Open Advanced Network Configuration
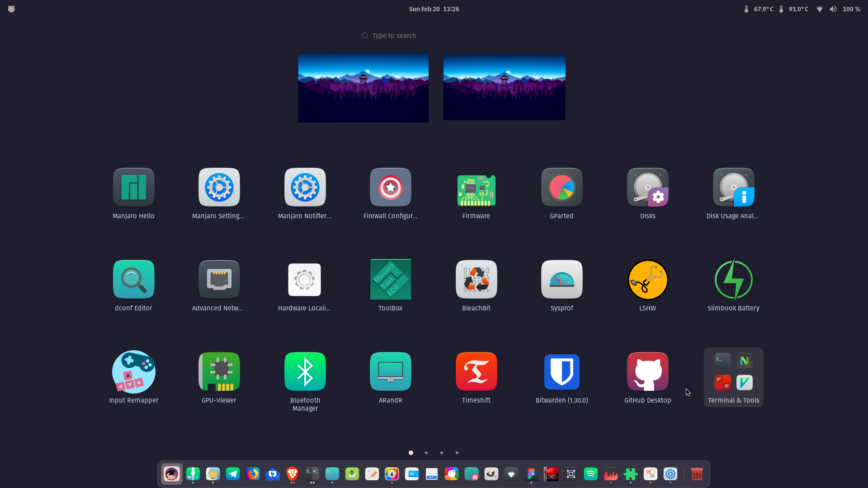The width and height of the screenshot is (868, 488). pyautogui.click(x=219, y=286)
